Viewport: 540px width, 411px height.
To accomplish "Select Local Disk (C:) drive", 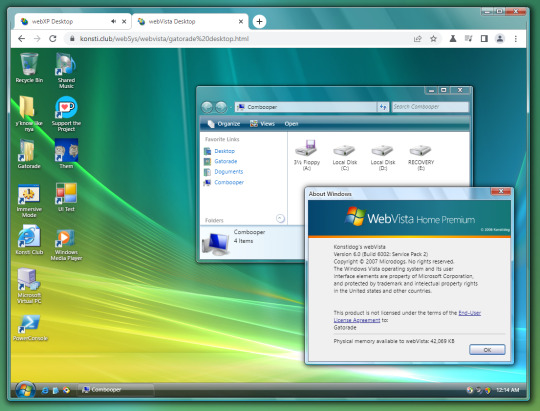I will 345,157.
